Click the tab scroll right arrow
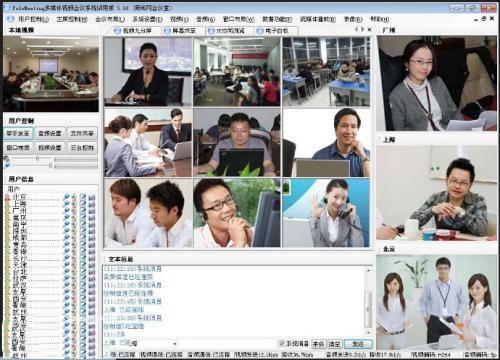The height and width of the screenshot is (360, 500). coord(363,30)
